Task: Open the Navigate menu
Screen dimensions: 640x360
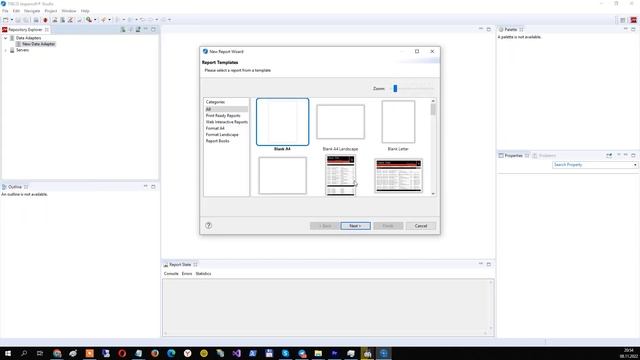Action: (32, 11)
